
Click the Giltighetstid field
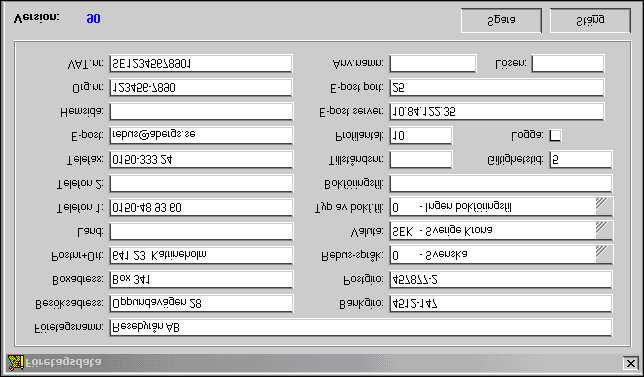click(581, 159)
